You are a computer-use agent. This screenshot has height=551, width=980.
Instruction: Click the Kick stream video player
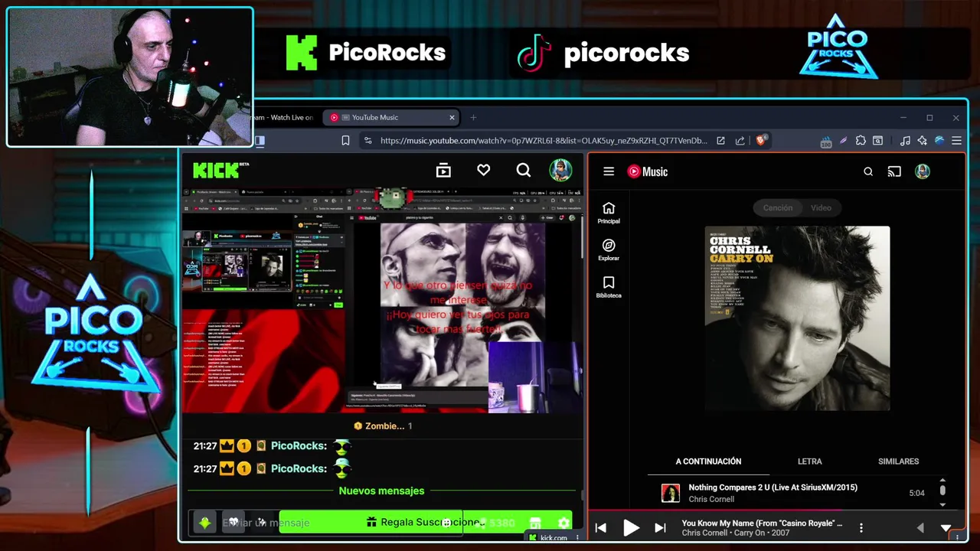382,300
